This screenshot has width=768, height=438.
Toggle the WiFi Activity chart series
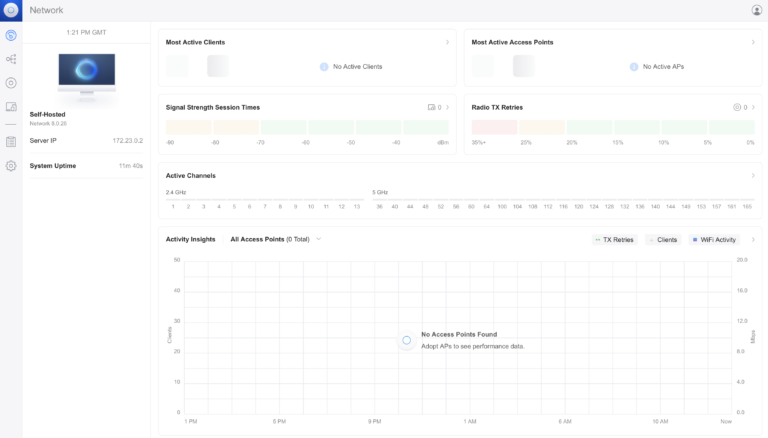[x=714, y=240]
